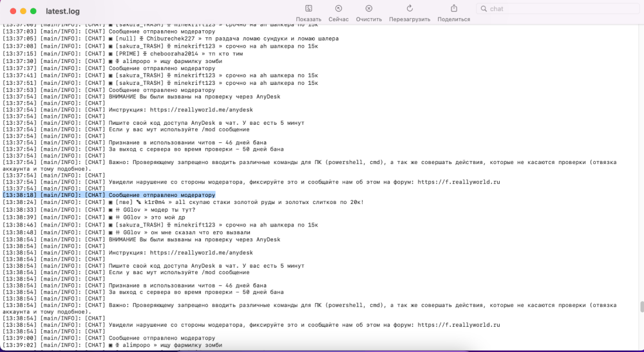Viewport: 644px width, 352px height.
Task: Click reallyworld.me/anydesk URL at 13:37:54
Action: point(201,110)
